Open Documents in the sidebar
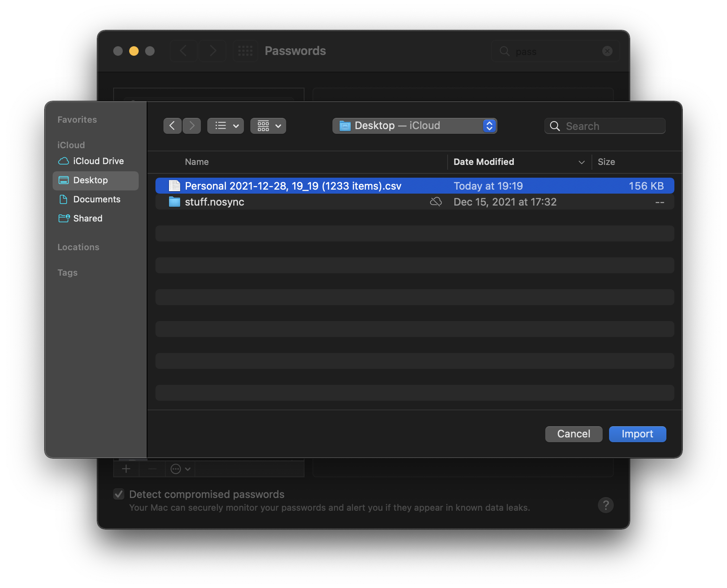Image resolution: width=727 pixels, height=588 pixels. click(x=96, y=199)
